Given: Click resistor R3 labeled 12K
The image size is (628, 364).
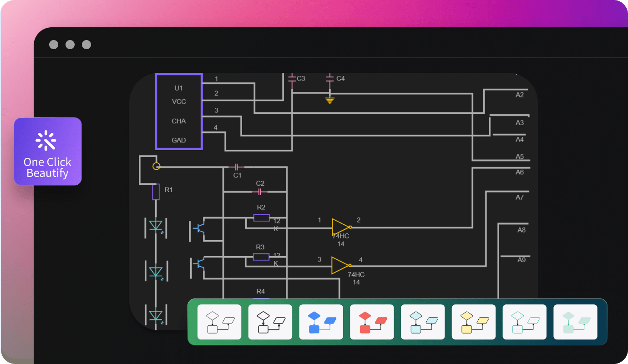Looking at the screenshot, I should (x=260, y=257).
